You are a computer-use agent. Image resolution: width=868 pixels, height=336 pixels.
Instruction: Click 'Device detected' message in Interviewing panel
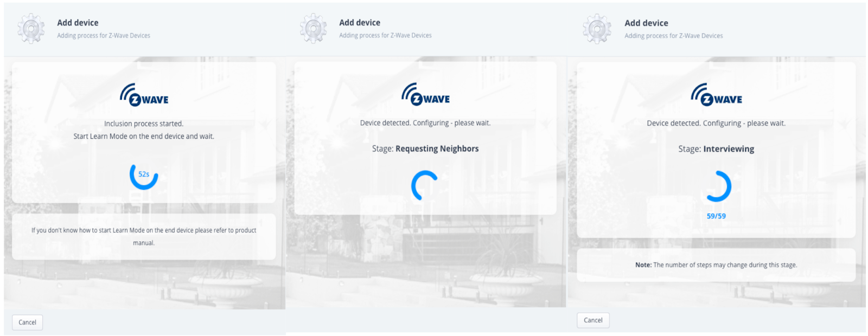[x=716, y=123]
